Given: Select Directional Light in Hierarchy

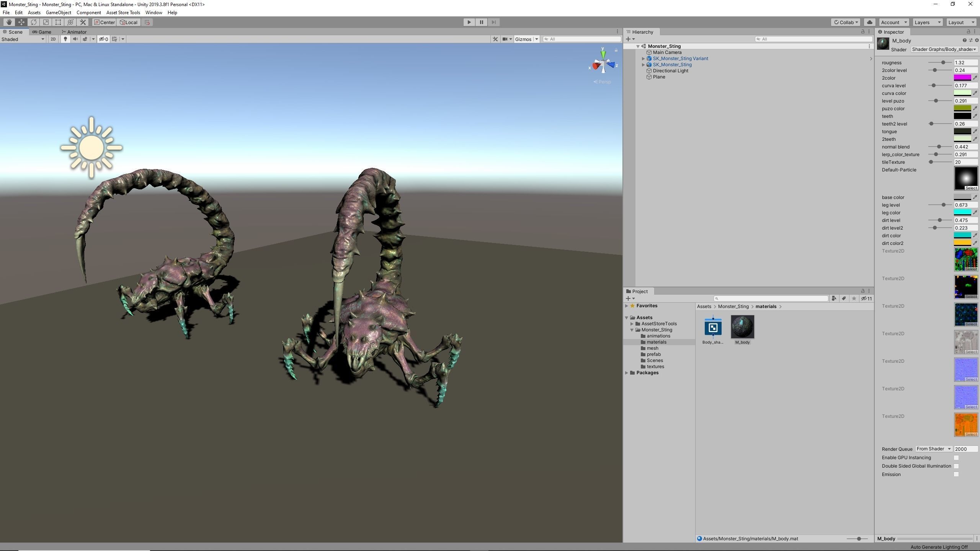Looking at the screenshot, I should [x=670, y=71].
